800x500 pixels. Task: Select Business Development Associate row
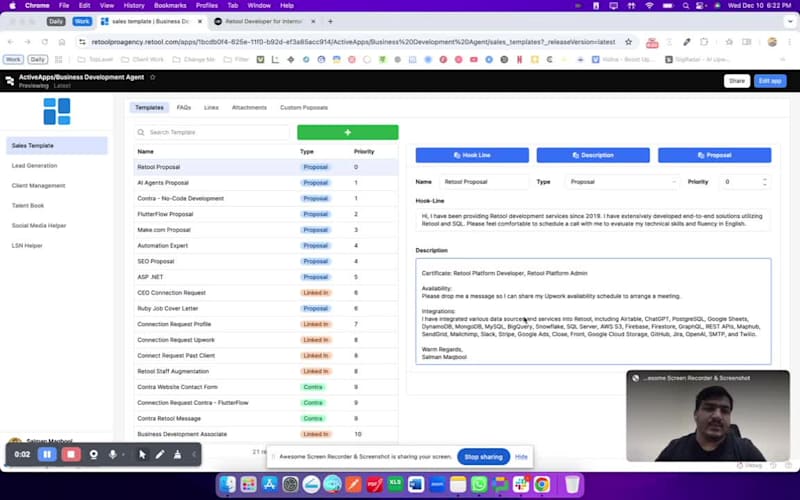tap(265, 434)
